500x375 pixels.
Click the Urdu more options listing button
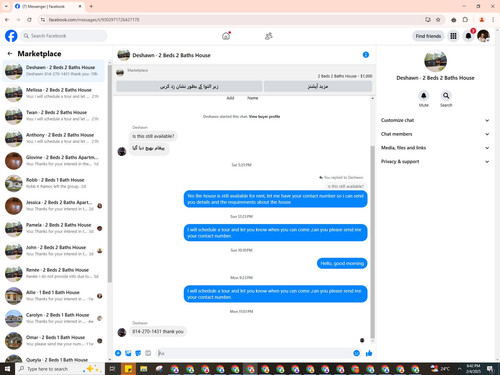click(x=318, y=86)
